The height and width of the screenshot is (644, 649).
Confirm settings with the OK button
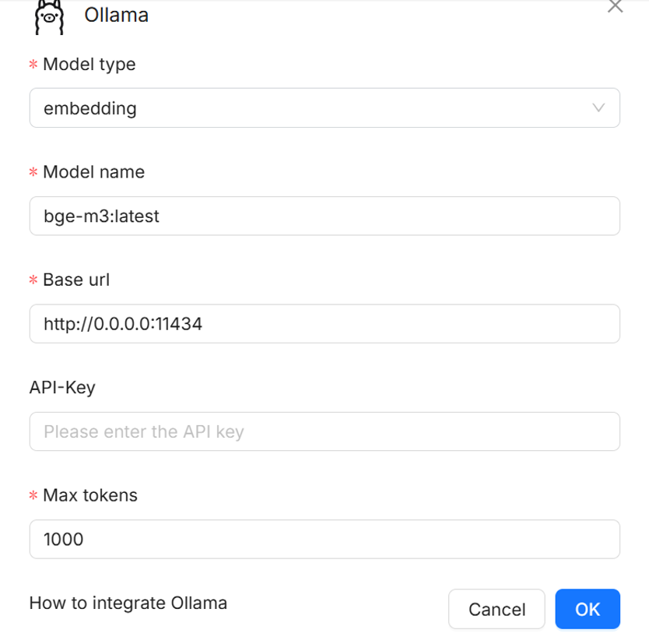click(588, 609)
